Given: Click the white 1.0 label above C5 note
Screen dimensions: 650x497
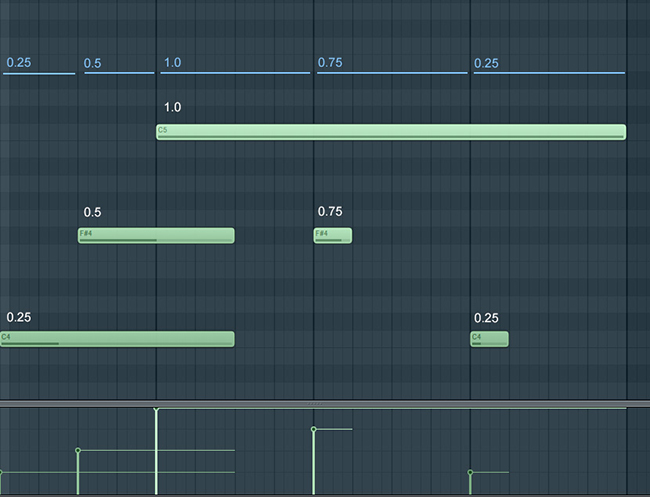Looking at the screenshot, I should pos(172,108).
